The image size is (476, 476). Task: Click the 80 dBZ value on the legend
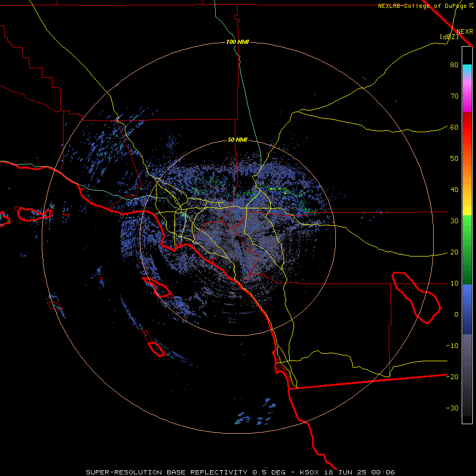point(454,65)
